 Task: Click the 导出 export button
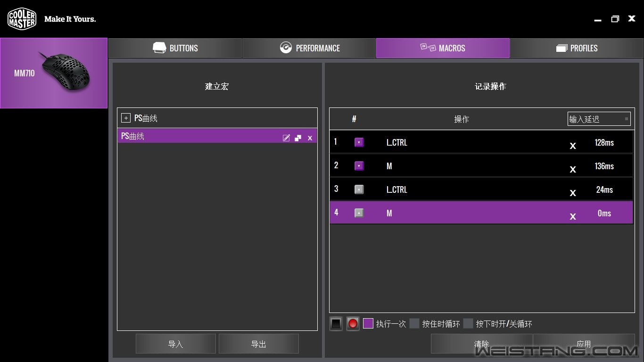[259, 344]
